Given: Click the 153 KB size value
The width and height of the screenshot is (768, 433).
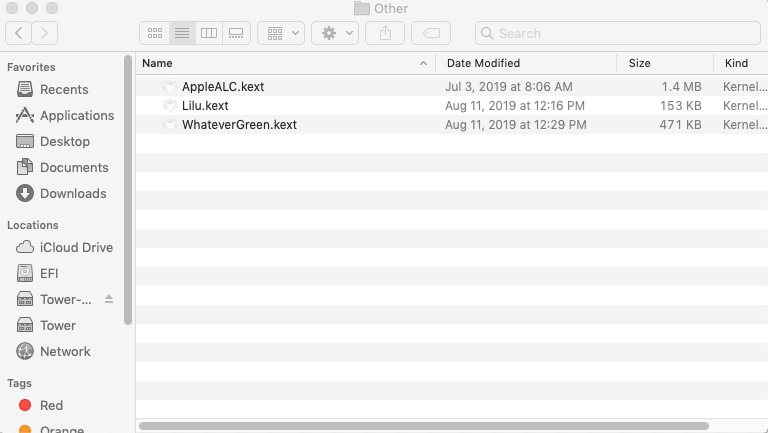Looking at the screenshot, I should coord(680,106).
